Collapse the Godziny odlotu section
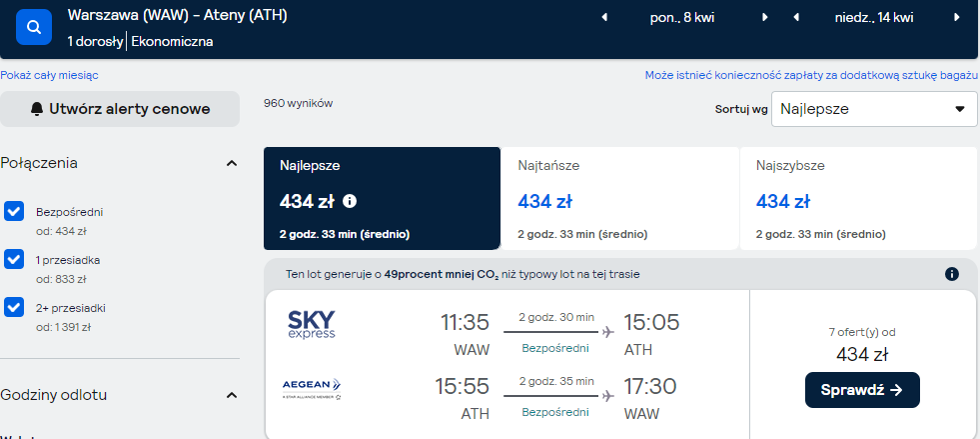Screen dimensions: 980x439 (x=231, y=395)
